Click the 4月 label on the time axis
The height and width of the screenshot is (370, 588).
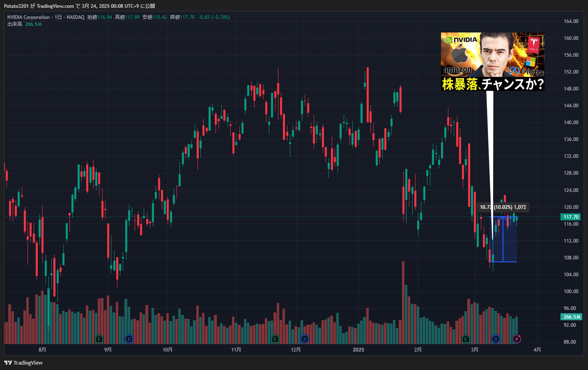pyautogui.click(x=537, y=350)
